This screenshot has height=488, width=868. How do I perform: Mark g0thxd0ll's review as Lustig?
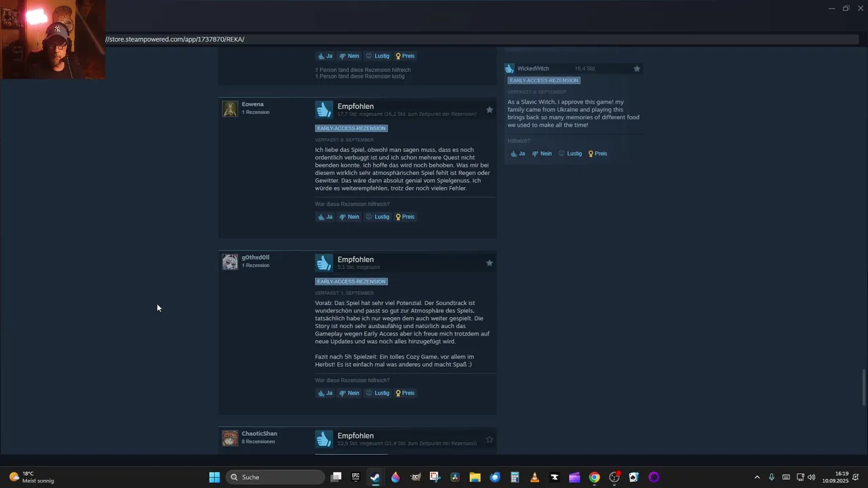pyautogui.click(x=378, y=393)
